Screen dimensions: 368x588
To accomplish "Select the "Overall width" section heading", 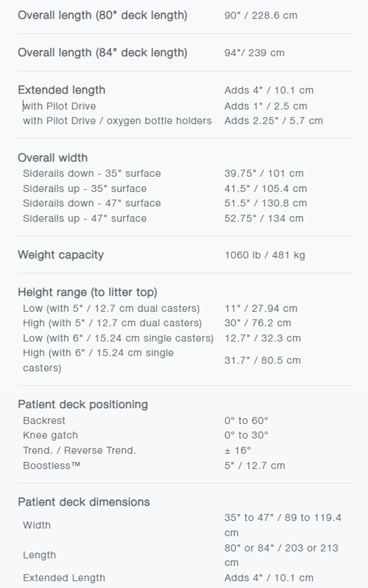I will (x=53, y=158).
